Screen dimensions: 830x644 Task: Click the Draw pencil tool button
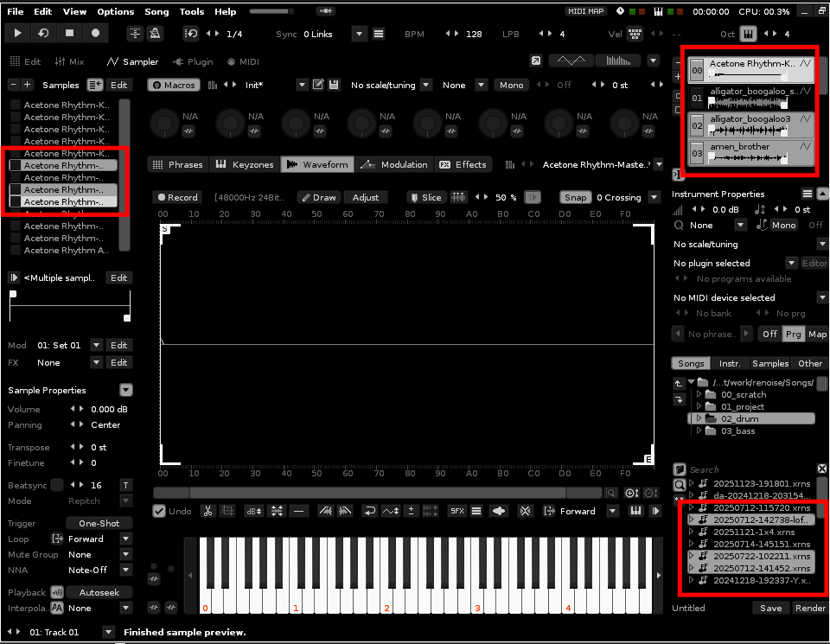(x=318, y=197)
